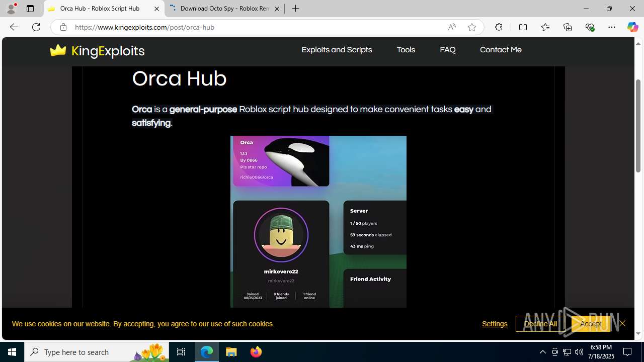Open Read aloud icon in address bar
Screen dimensions: 644x362
452,27
